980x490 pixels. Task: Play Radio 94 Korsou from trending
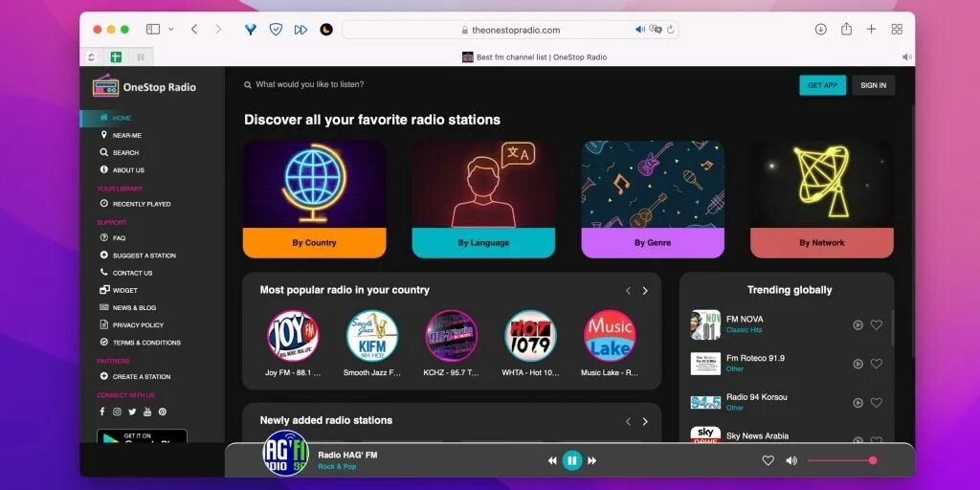click(858, 403)
